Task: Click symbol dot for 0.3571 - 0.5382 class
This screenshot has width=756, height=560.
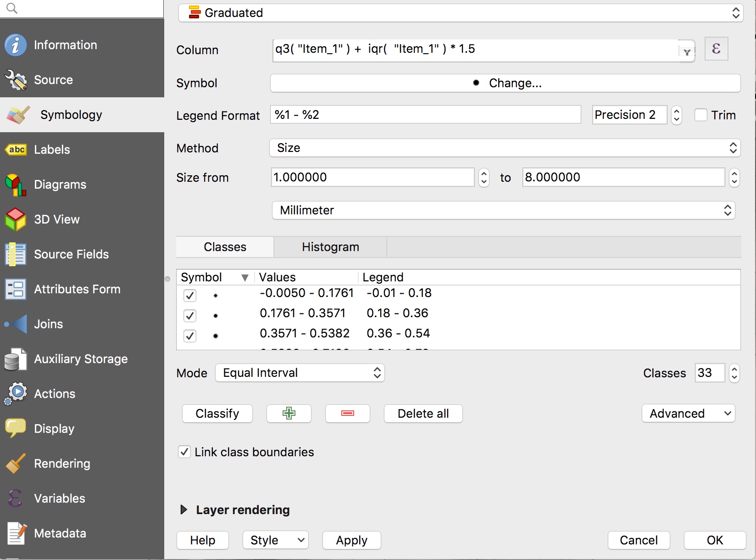Action: click(216, 336)
